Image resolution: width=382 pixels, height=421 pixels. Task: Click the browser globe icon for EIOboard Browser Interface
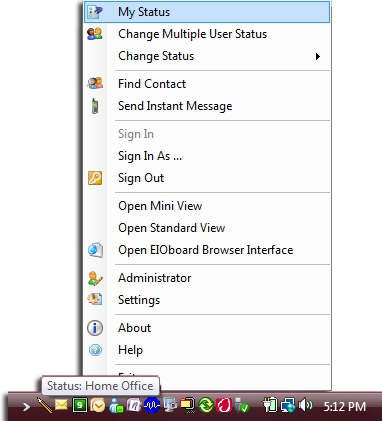tap(95, 250)
